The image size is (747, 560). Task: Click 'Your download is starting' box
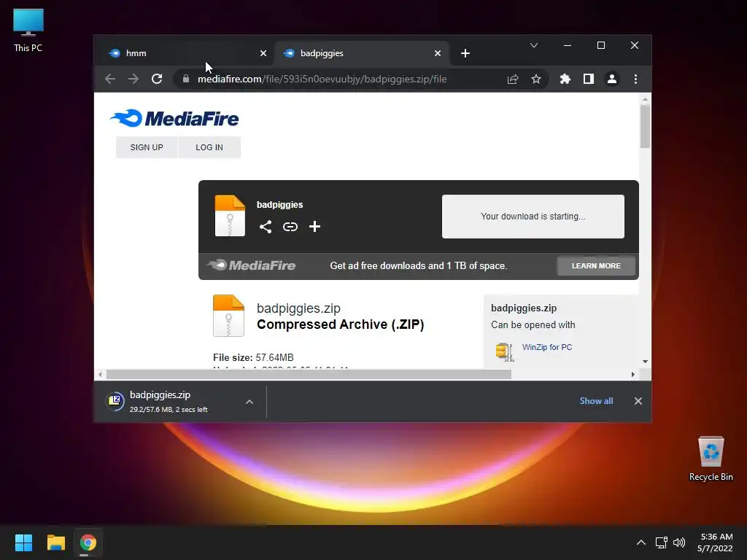pos(533,216)
